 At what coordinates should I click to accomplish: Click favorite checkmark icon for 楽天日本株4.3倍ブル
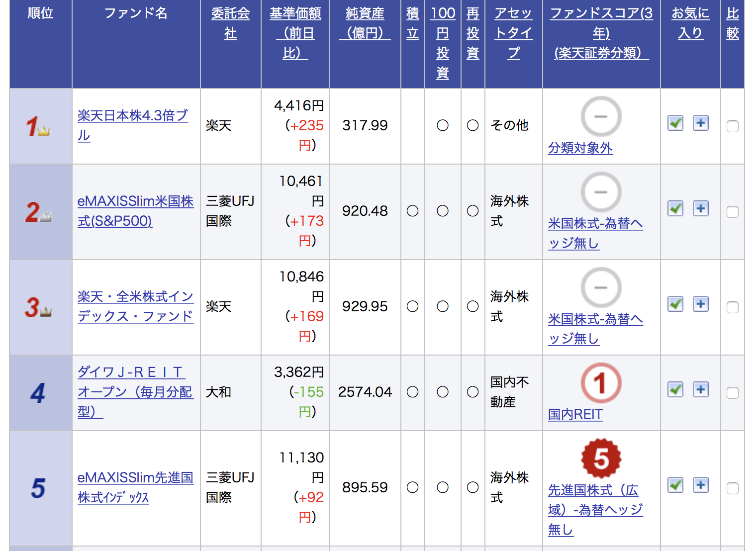pyautogui.click(x=675, y=123)
